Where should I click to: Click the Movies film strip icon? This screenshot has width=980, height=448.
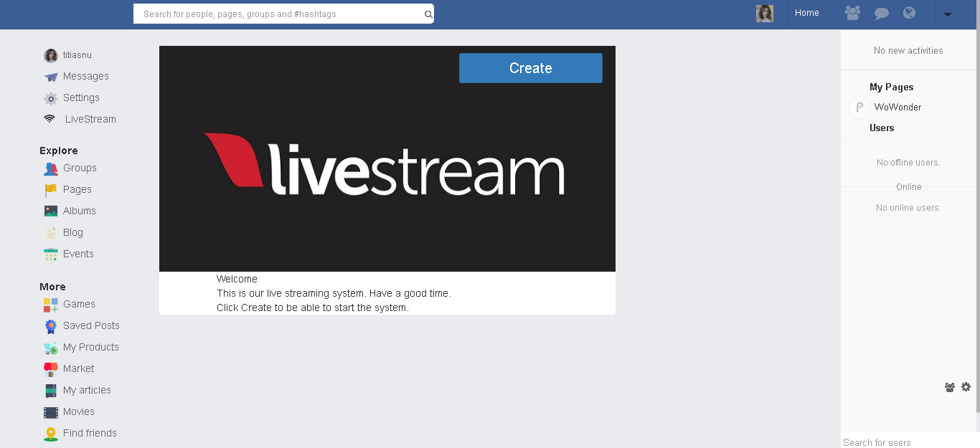pos(50,412)
